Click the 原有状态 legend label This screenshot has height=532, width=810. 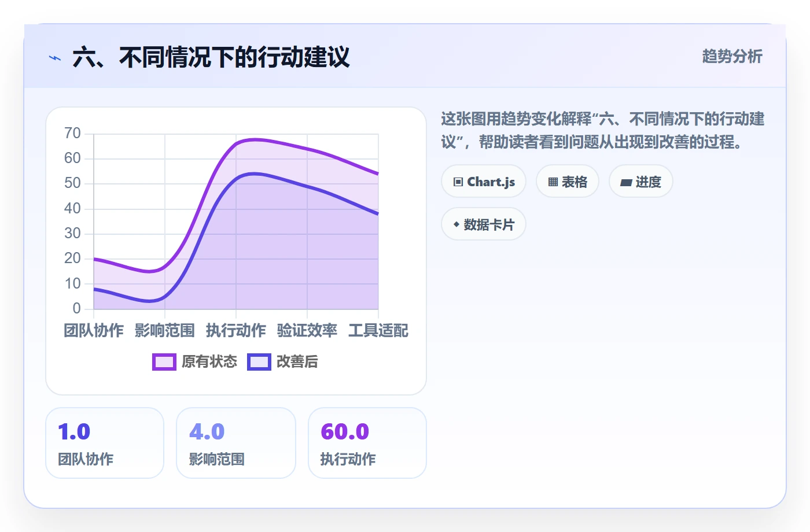209,362
